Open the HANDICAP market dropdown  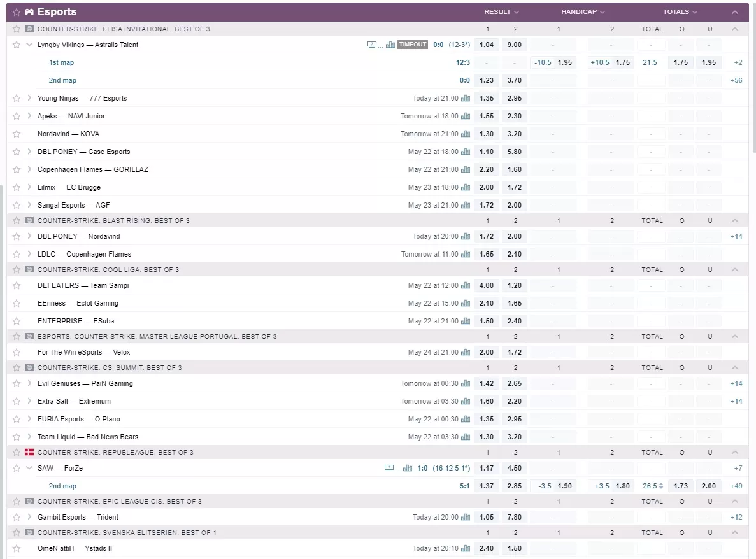coord(583,12)
